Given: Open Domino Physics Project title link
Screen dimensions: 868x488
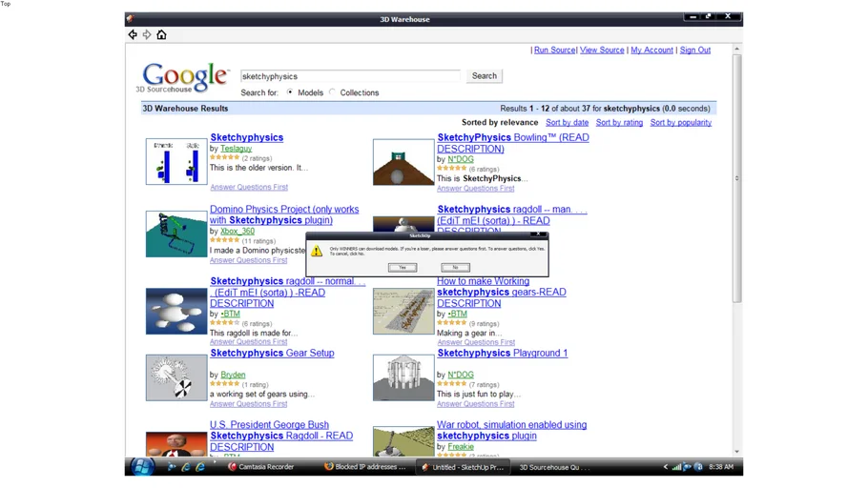Looking at the screenshot, I should 284,214.
